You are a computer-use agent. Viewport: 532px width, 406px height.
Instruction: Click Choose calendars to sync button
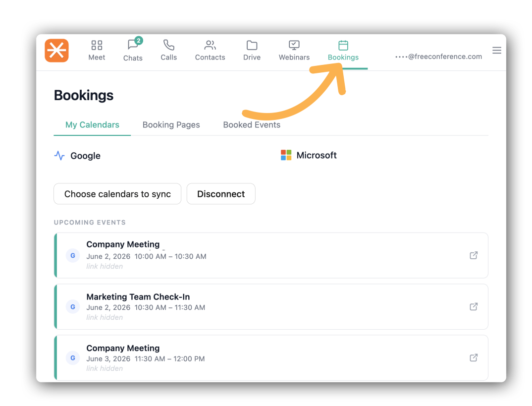click(117, 194)
